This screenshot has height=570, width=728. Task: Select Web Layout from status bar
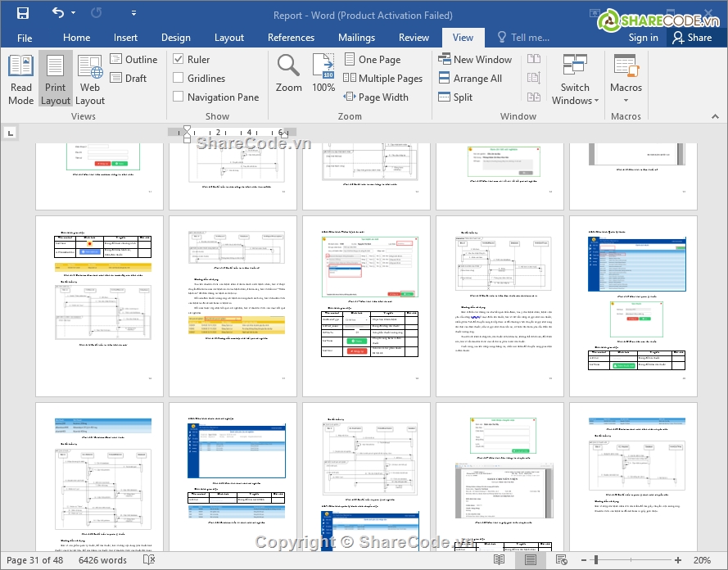click(x=561, y=560)
